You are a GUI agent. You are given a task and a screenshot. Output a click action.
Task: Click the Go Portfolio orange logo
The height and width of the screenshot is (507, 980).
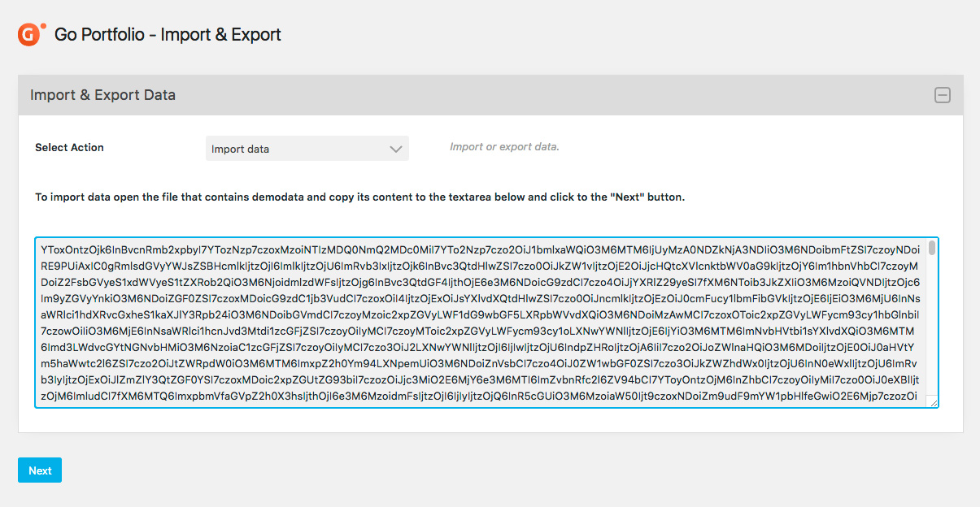click(x=30, y=34)
